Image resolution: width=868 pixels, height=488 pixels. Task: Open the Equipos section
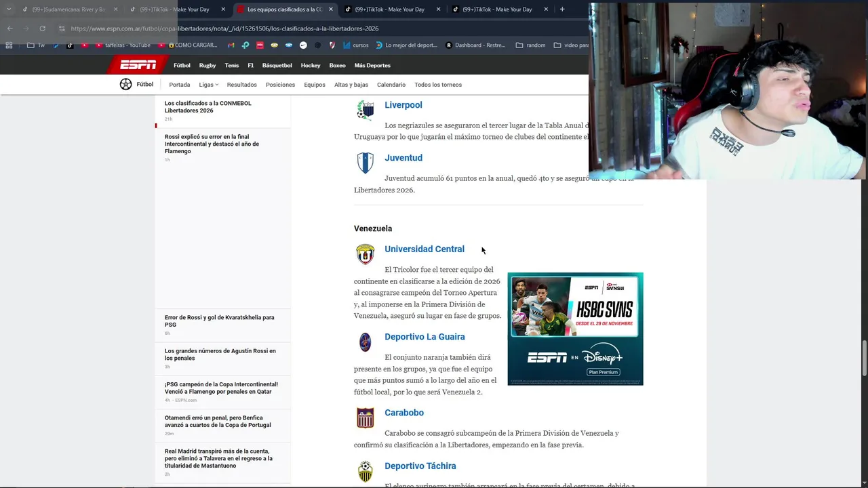315,85
